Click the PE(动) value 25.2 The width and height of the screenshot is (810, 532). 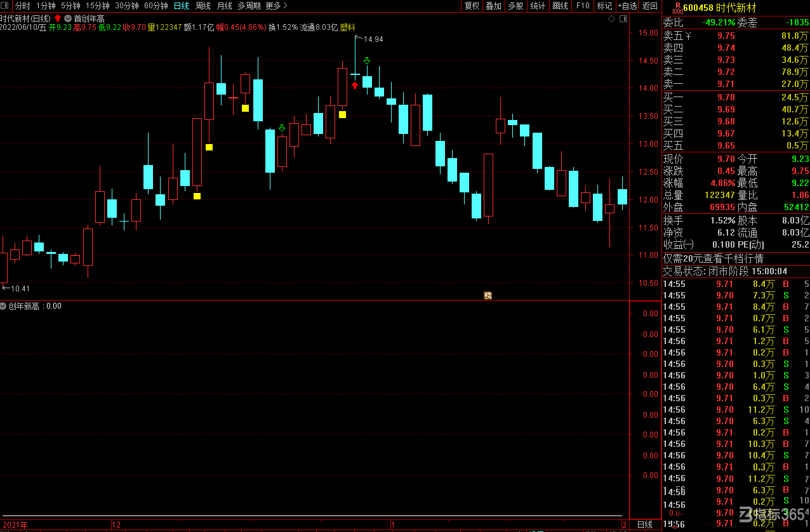pos(801,244)
